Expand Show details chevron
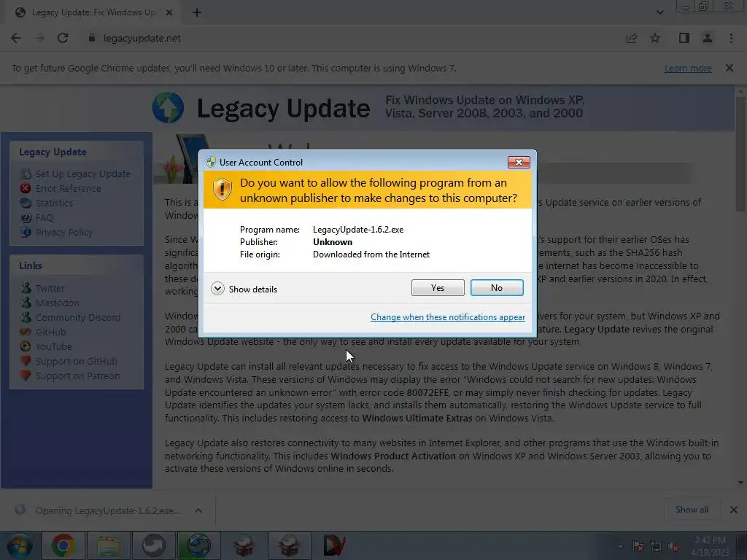The image size is (747, 560). [217, 289]
